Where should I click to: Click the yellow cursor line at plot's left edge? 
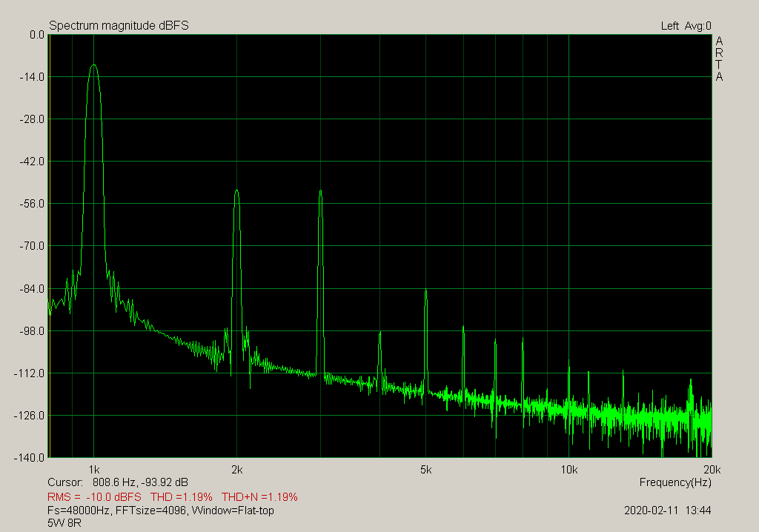50,246
